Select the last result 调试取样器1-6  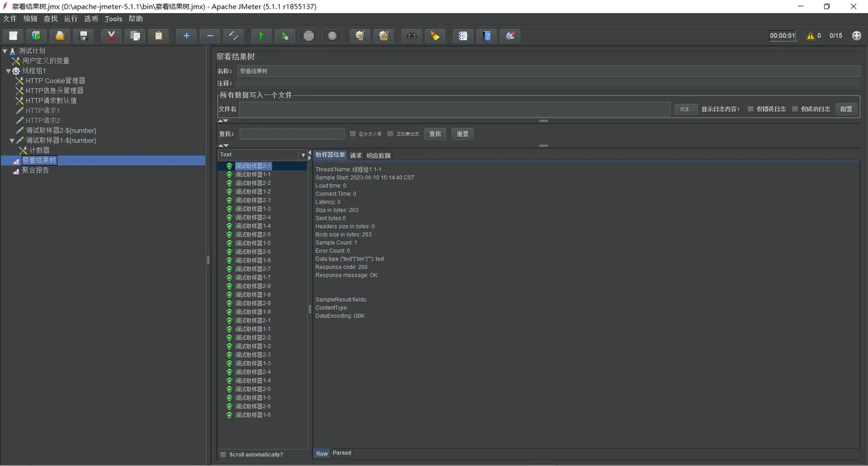(x=252, y=415)
